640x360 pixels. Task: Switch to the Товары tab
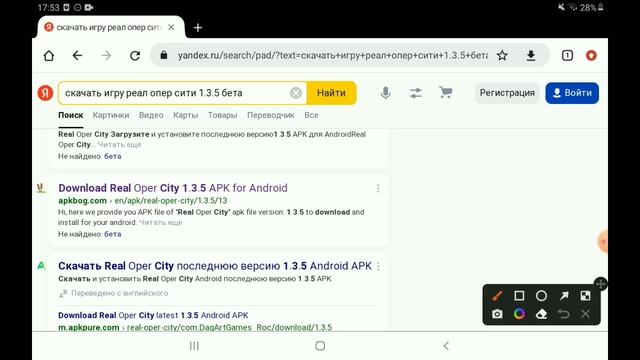point(222,115)
